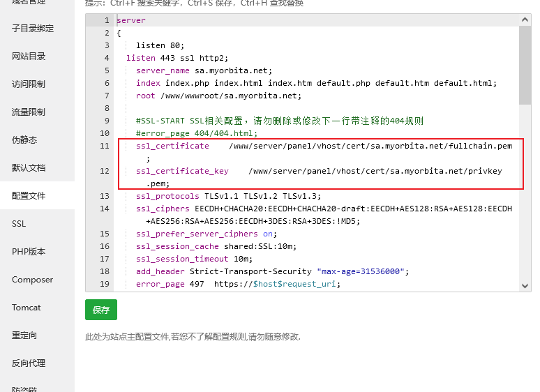Switch to the PHP版本 tab
540x392 pixels.
pyautogui.click(x=28, y=252)
